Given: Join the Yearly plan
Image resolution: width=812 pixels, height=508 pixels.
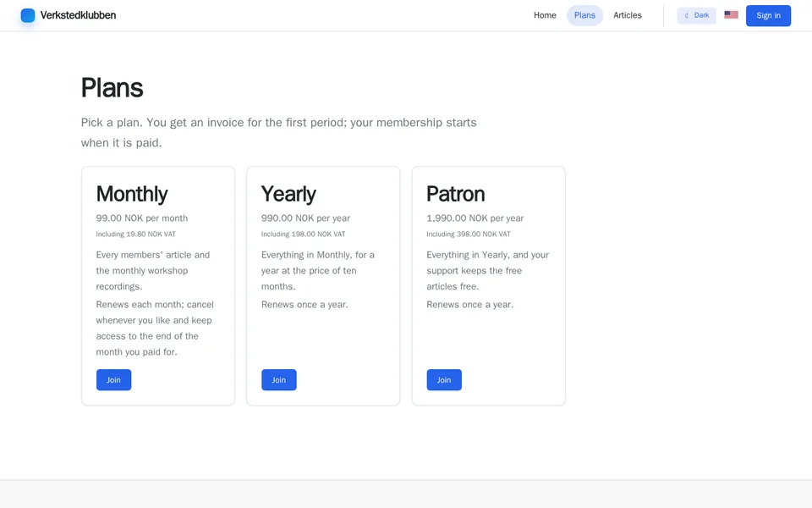Looking at the screenshot, I should [x=278, y=380].
